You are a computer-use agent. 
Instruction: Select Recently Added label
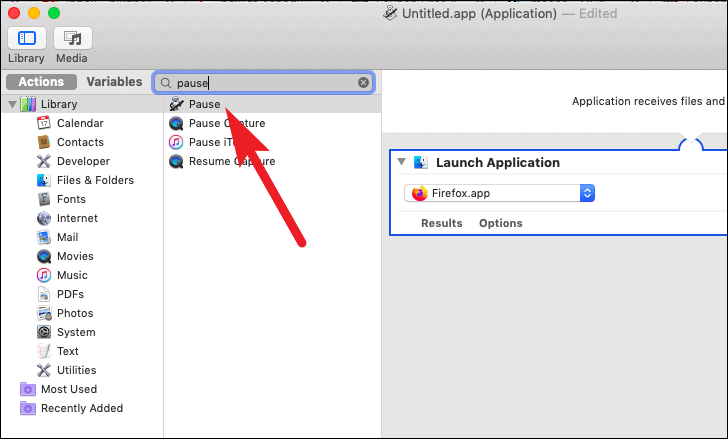82,408
